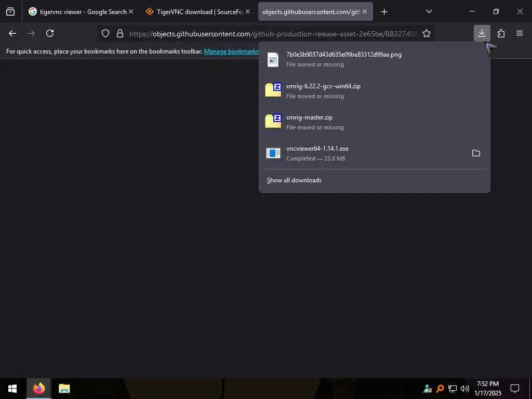
Task: Minimize the Firefox window
Action: (x=472, y=11)
